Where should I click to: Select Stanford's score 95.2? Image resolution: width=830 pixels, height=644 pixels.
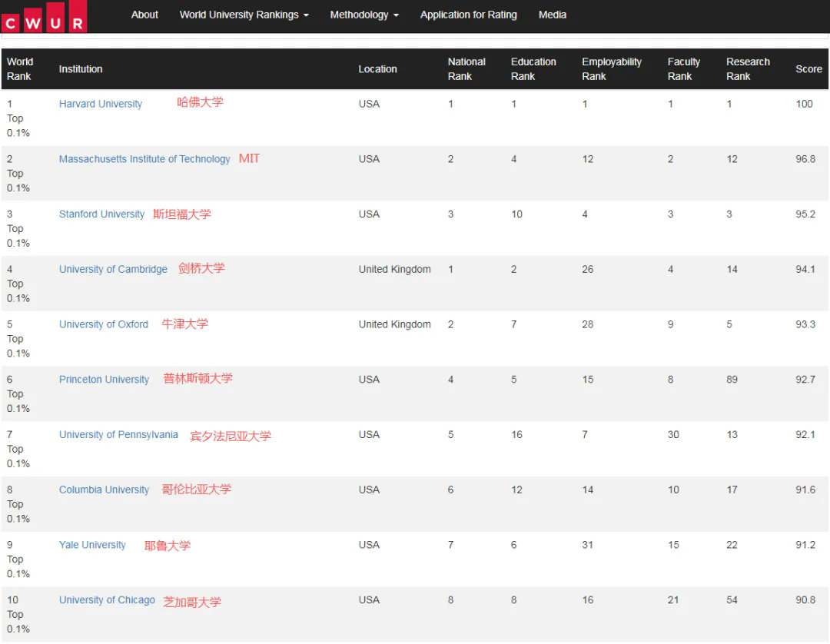pyautogui.click(x=805, y=214)
